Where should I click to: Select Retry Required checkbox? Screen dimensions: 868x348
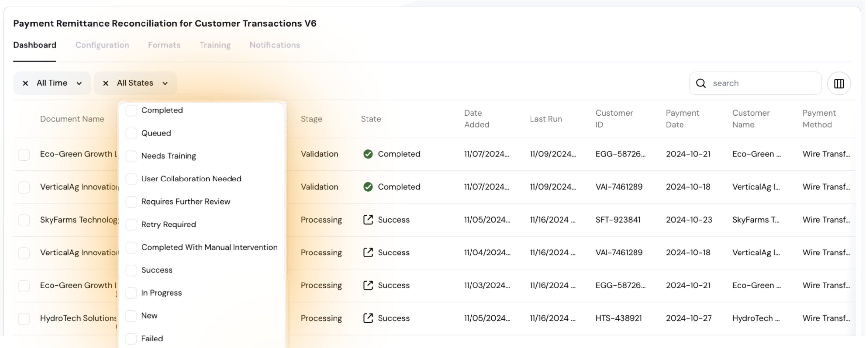tap(131, 225)
